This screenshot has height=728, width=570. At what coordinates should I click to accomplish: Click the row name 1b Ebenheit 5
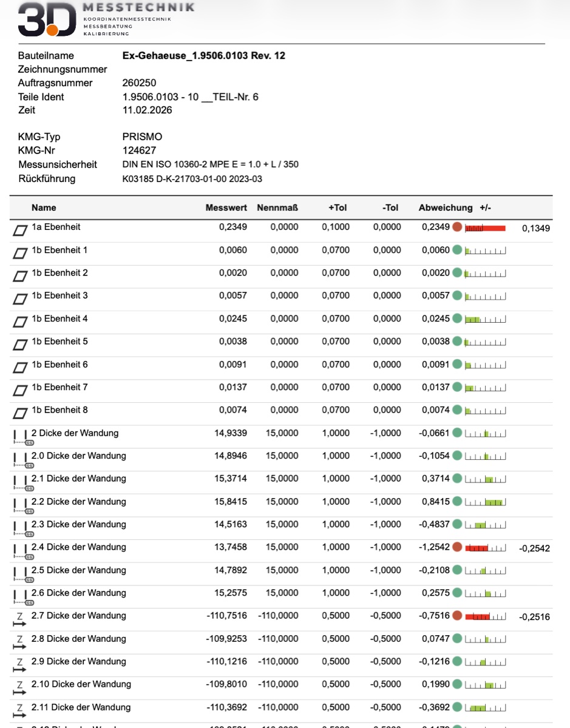[x=59, y=342]
